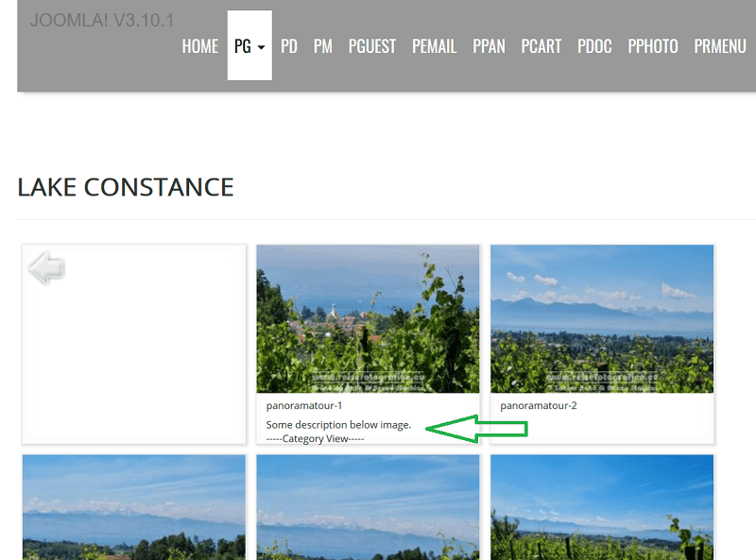The height and width of the screenshot is (560, 756).
Task: Open the panoramatour-2 image thumbnail
Action: [602, 318]
